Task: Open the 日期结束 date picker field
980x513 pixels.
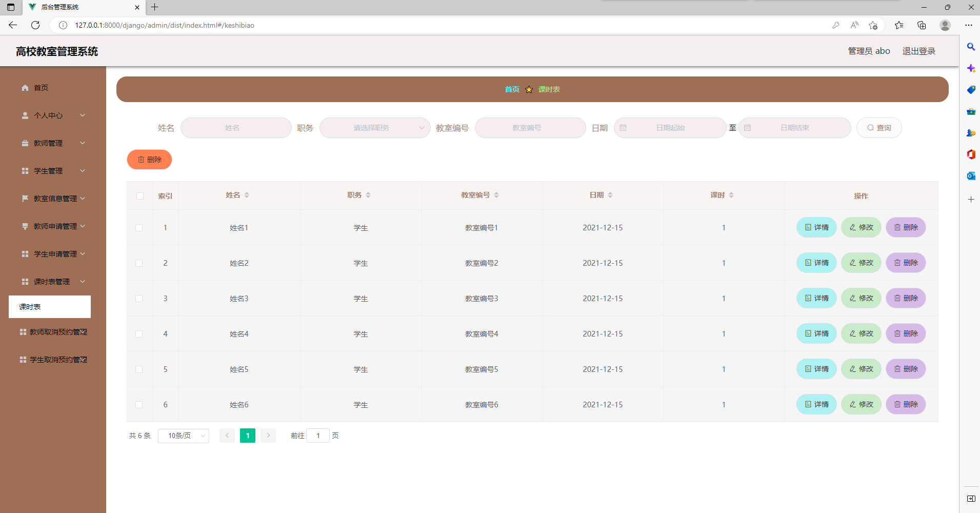Action: pos(794,128)
